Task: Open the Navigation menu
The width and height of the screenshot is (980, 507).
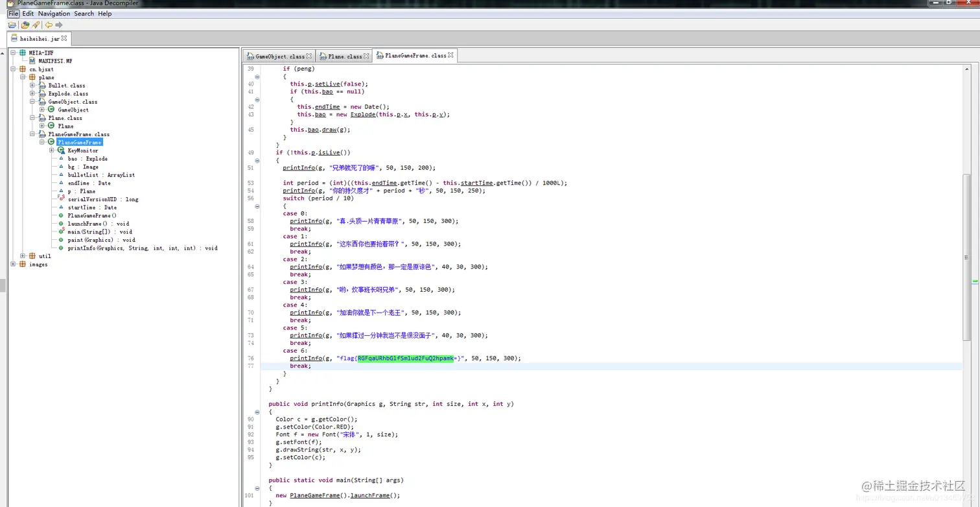Action: coord(54,14)
